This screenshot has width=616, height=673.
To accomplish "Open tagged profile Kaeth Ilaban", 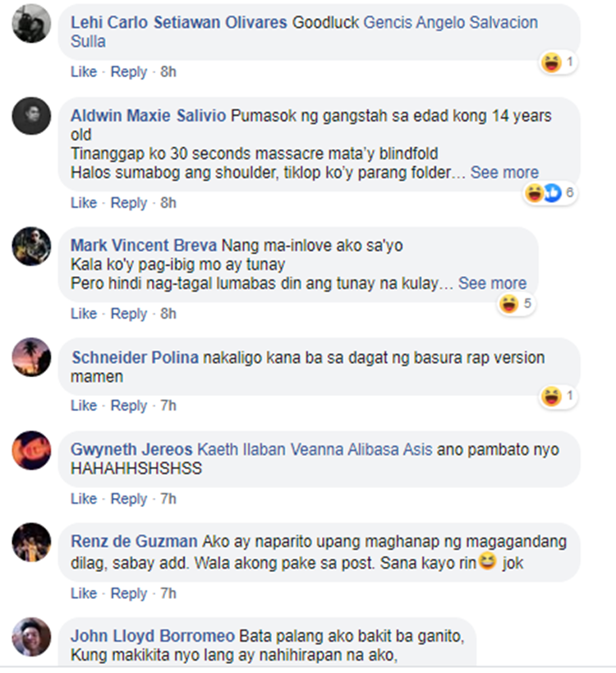I will (241, 449).
